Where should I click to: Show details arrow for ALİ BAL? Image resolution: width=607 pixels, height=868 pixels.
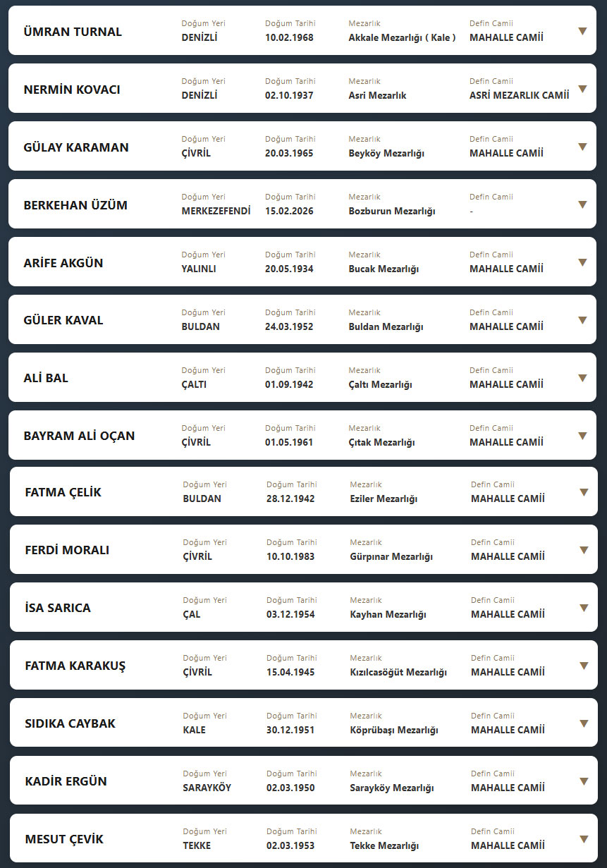[x=582, y=378]
